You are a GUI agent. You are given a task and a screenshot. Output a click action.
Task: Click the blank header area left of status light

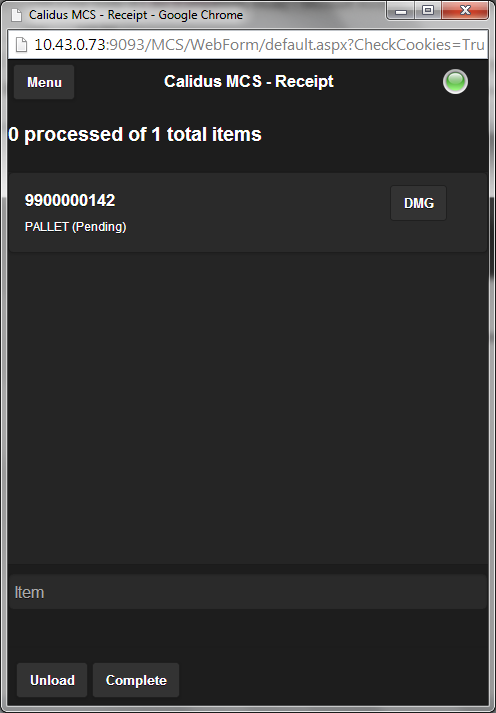tap(388, 82)
